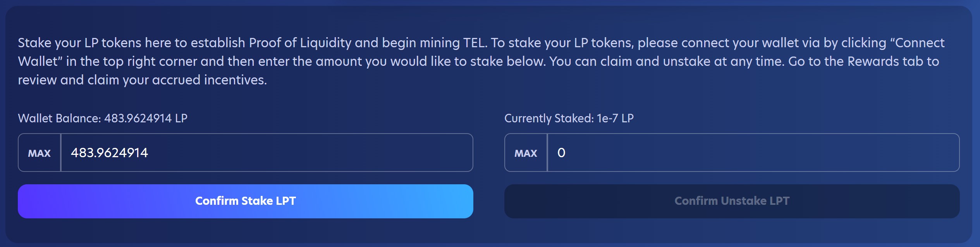Click the 483.9624914 value in stake field
This screenshot has height=247, width=980.
click(109, 153)
